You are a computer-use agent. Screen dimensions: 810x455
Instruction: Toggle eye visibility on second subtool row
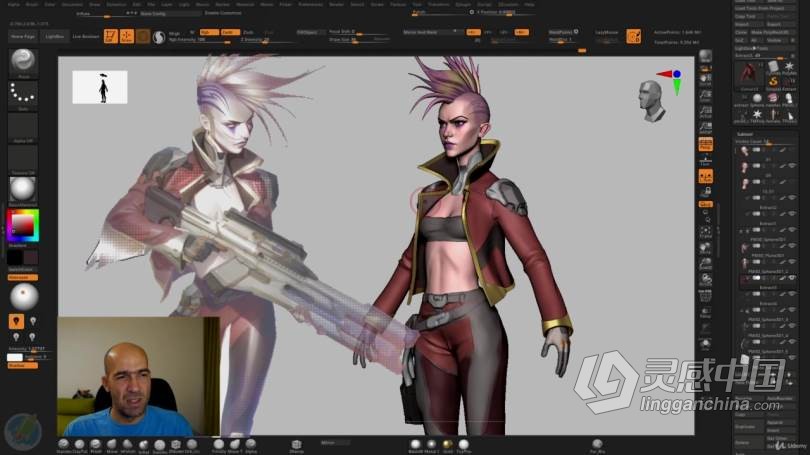tap(791, 166)
